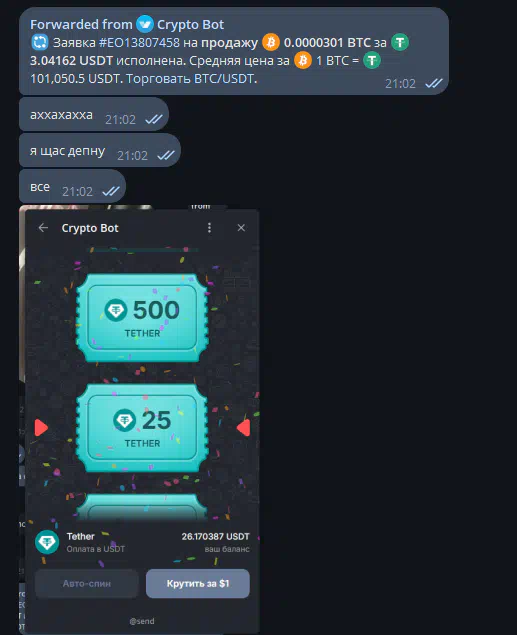Click the right red arrow pointer marker

click(x=244, y=428)
